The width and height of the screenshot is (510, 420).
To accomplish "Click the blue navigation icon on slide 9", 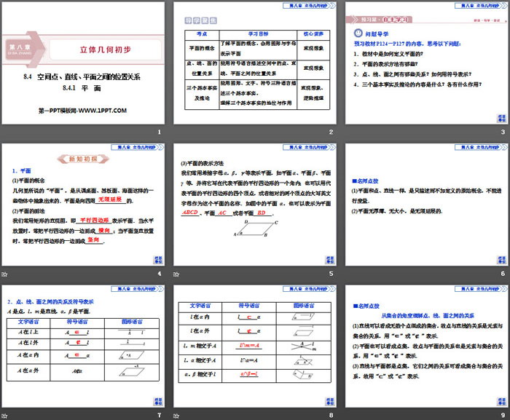I will [x=501, y=402].
